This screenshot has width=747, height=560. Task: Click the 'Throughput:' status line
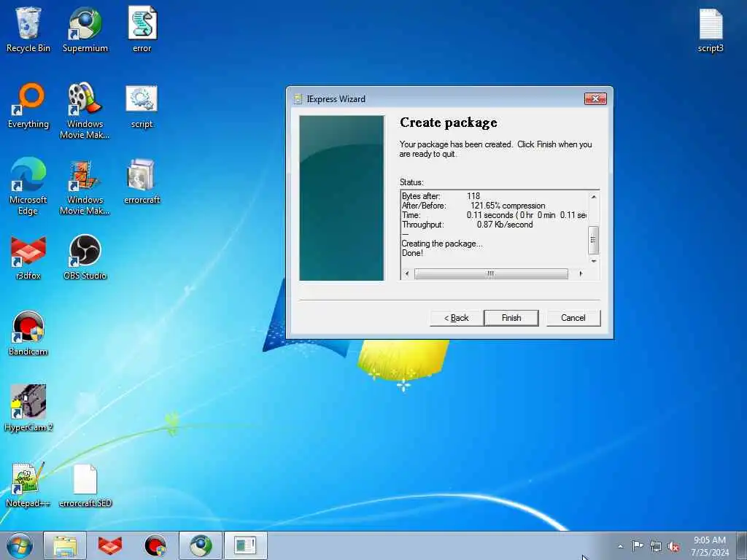[x=468, y=225]
